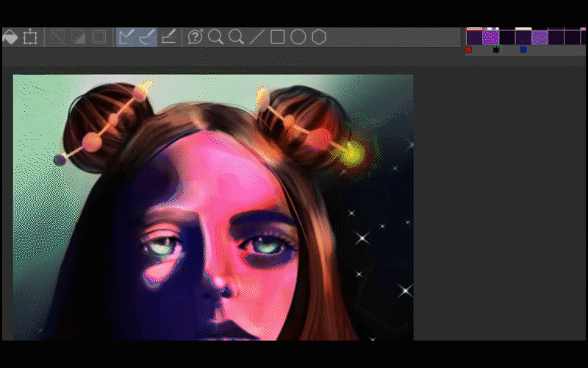Open the help speech bubble icon

click(x=195, y=38)
